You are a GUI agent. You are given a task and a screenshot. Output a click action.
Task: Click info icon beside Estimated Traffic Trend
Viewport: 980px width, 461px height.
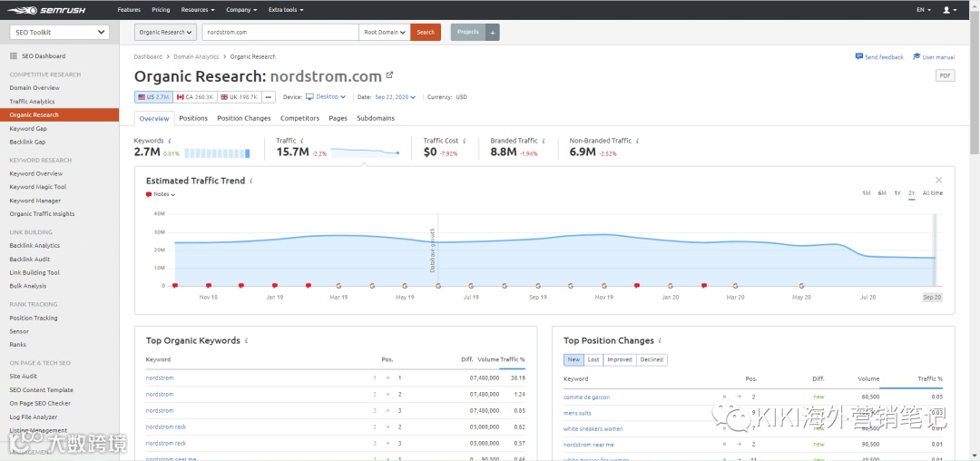251,181
